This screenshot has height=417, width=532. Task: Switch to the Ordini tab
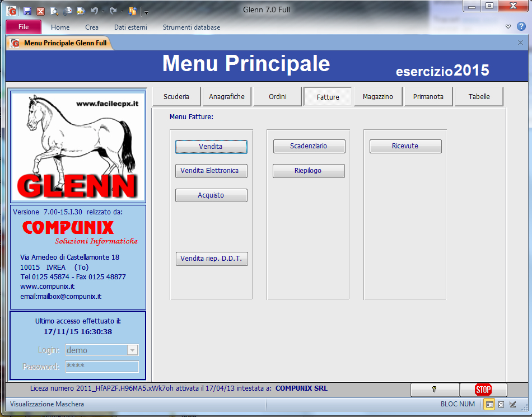278,97
